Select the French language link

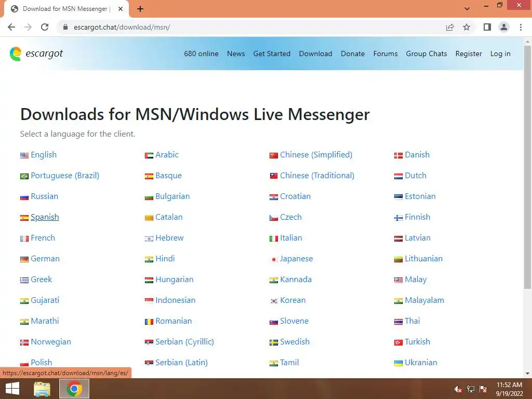click(x=43, y=238)
